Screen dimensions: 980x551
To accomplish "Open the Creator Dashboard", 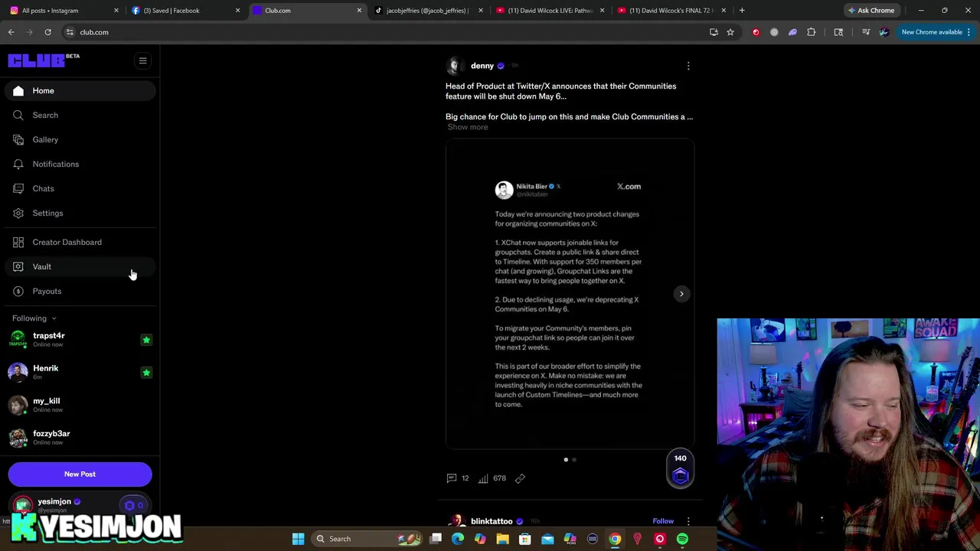I will point(80,242).
